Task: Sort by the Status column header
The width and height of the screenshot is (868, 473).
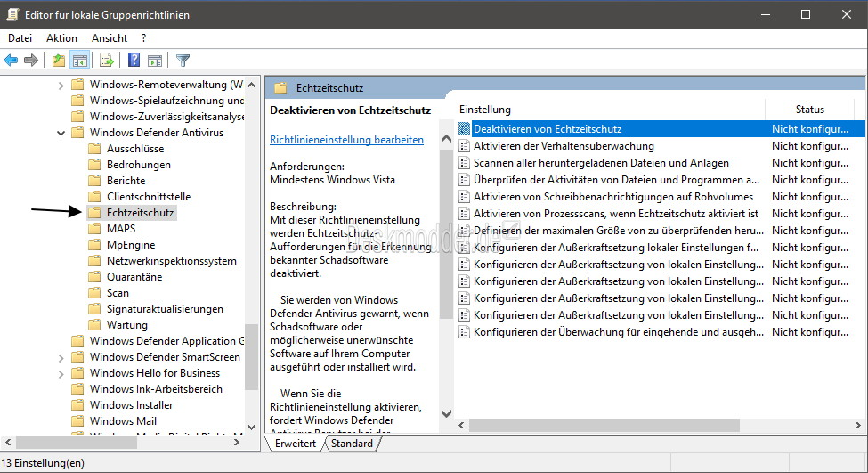Action: coord(810,109)
